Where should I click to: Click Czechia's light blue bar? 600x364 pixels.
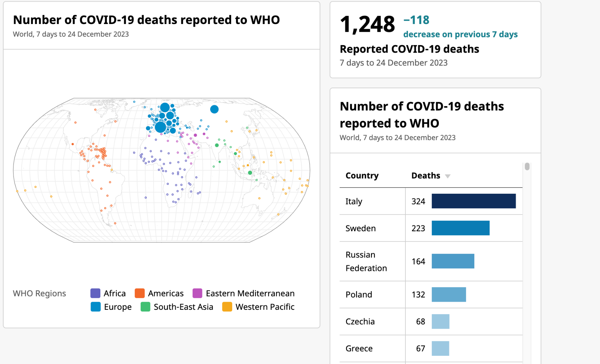tap(440, 322)
